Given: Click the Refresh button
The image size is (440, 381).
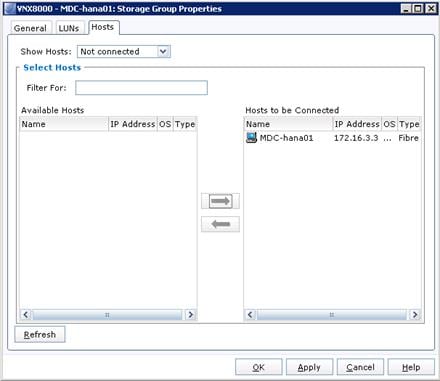Looking at the screenshot, I should (40, 334).
